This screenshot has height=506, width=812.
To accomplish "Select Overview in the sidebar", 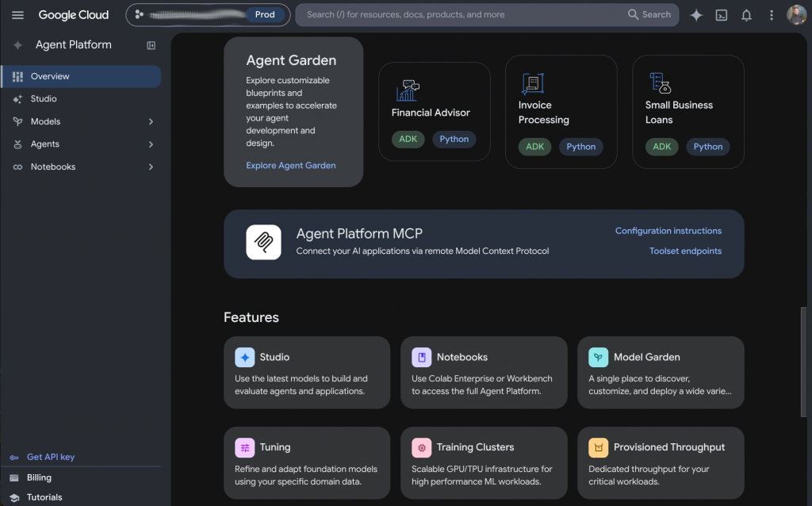I will tap(82, 77).
